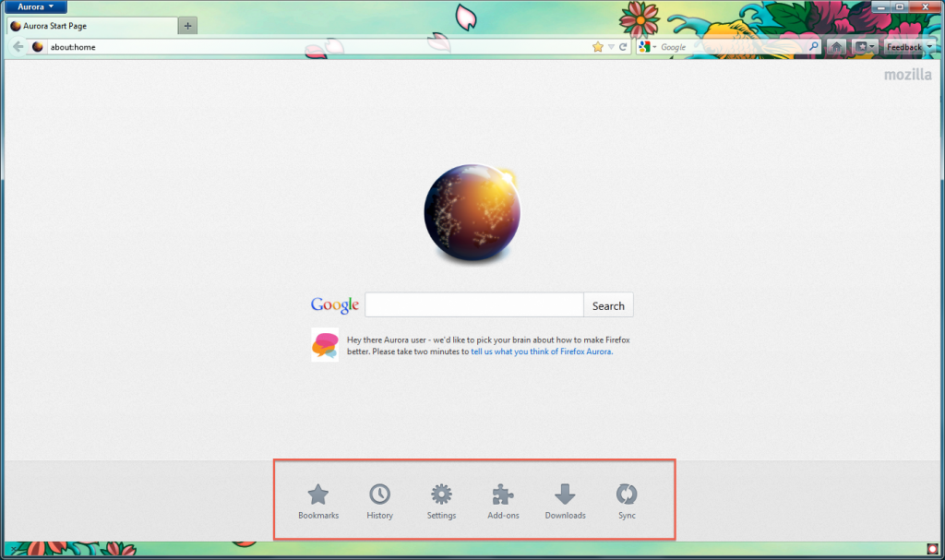945x560 pixels.
Task: Open the toolbar Bookmarks menu button
Action: (x=865, y=47)
